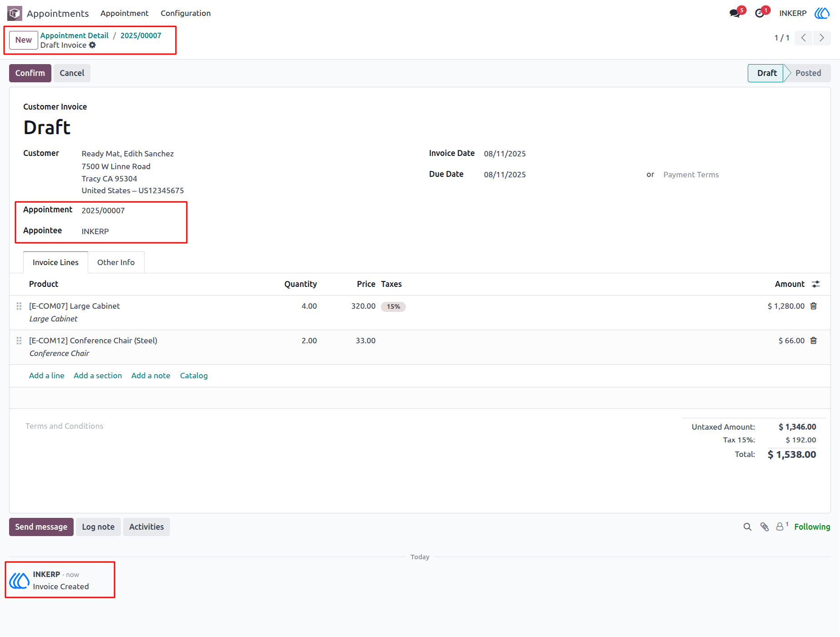The height and width of the screenshot is (637, 840).
Task: Click Add a line link
Action: pyautogui.click(x=47, y=376)
